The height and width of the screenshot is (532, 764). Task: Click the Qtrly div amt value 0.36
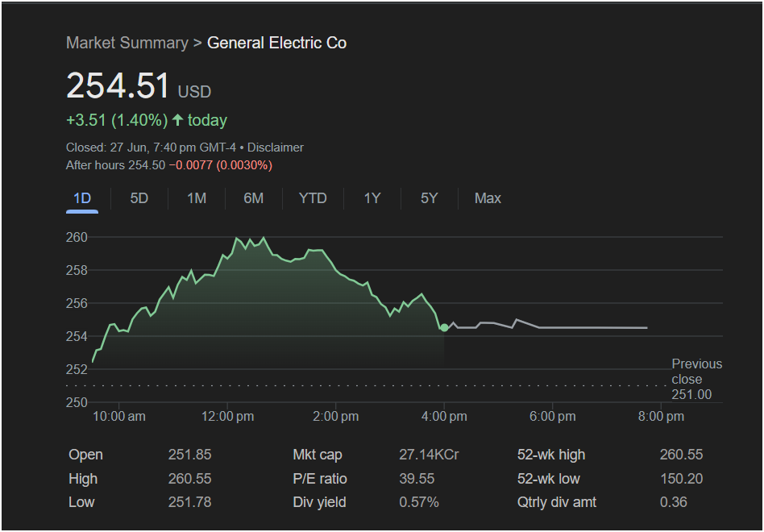click(674, 502)
